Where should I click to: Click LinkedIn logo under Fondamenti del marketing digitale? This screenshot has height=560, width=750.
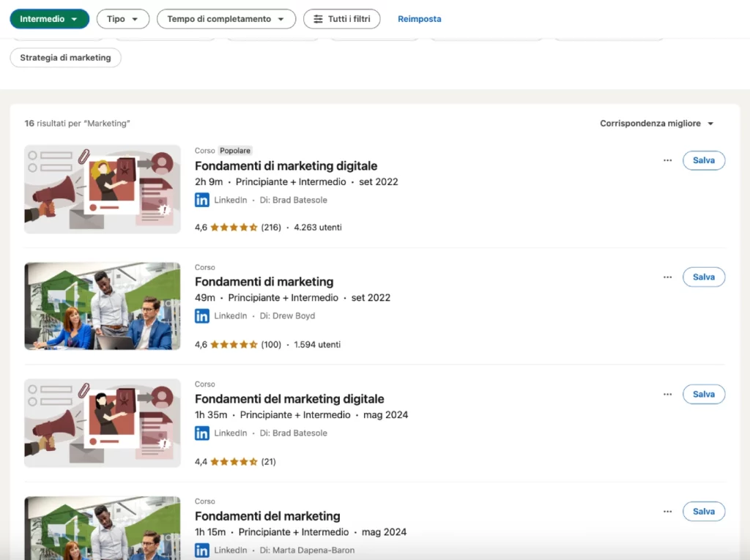tap(202, 433)
